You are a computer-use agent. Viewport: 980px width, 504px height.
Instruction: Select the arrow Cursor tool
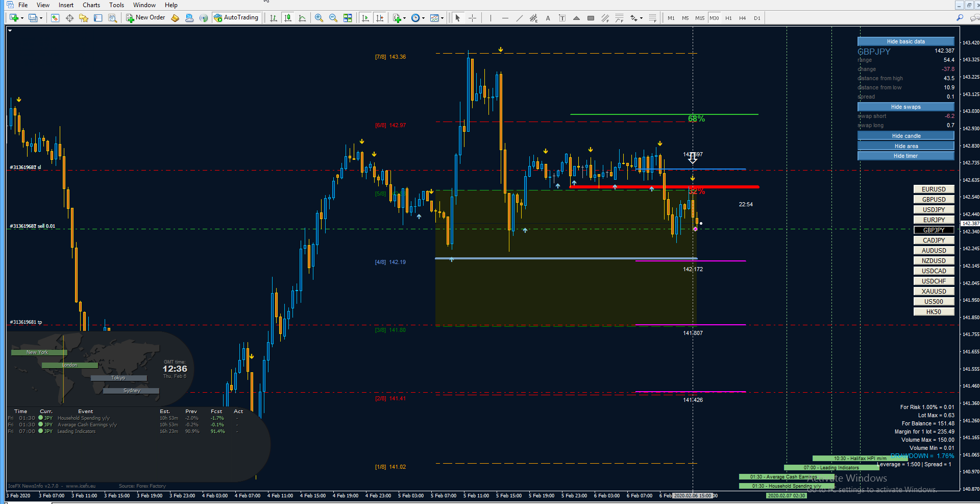pyautogui.click(x=458, y=18)
